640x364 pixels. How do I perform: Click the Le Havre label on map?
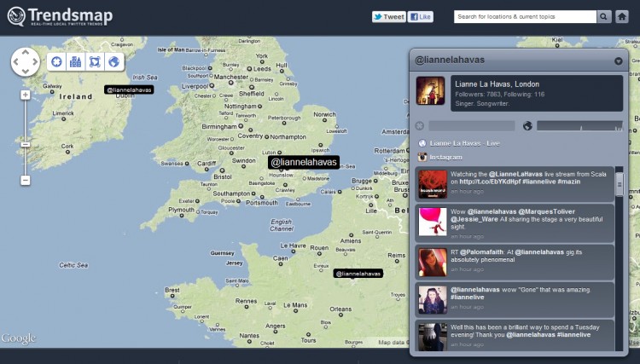pyautogui.click(x=293, y=246)
